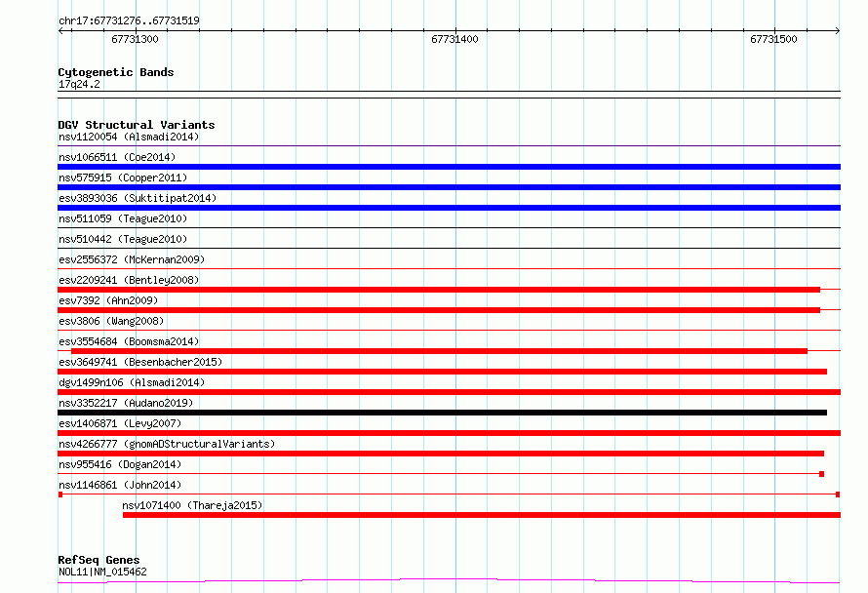Open nsv511059 (Teague2010) variant
This screenshot has width=868, height=593.
(x=123, y=218)
